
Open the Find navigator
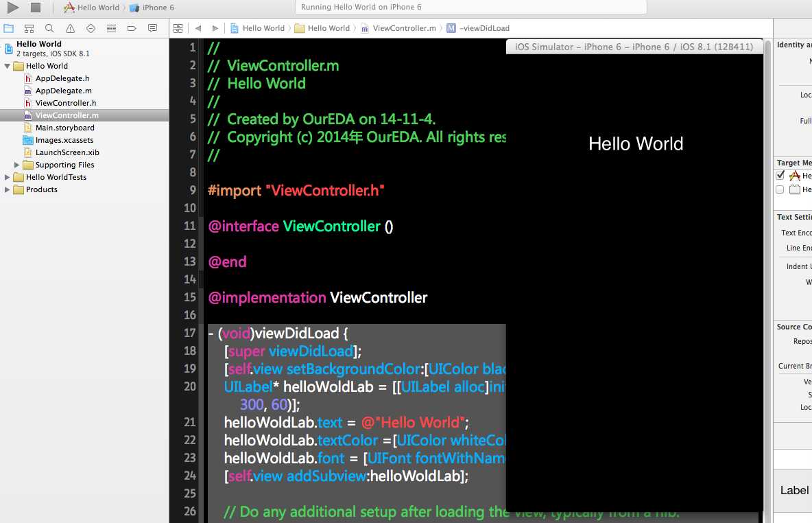coord(49,29)
